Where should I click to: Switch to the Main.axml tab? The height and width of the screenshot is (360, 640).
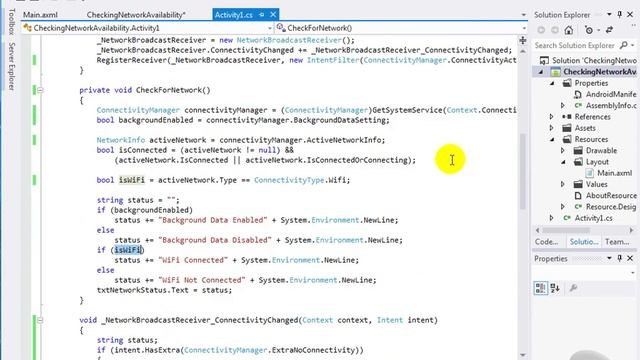[40, 15]
